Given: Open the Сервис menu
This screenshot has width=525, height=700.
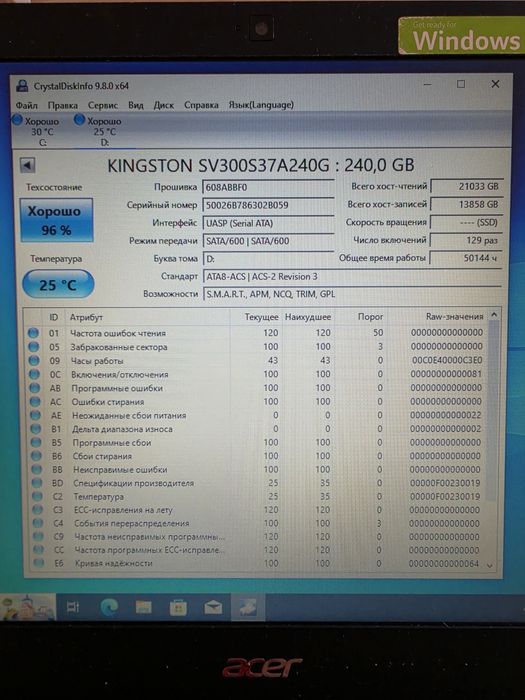Looking at the screenshot, I should click(x=103, y=105).
